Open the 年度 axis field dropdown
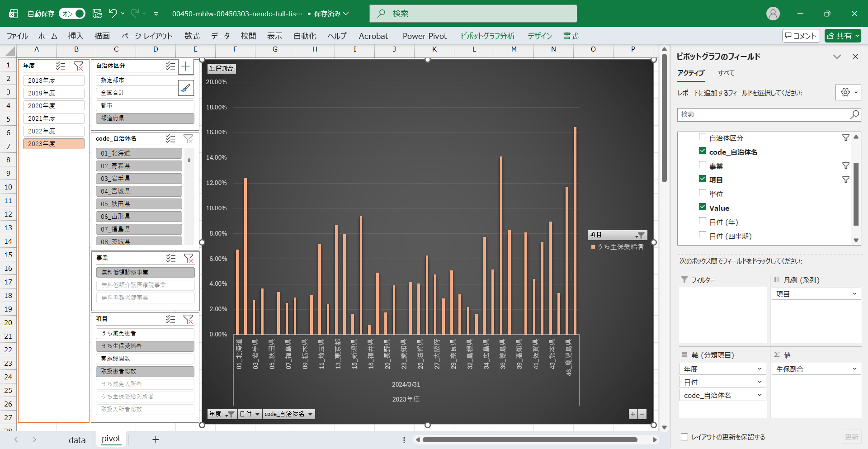Image resolution: width=868 pixels, height=449 pixels. tap(759, 369)
